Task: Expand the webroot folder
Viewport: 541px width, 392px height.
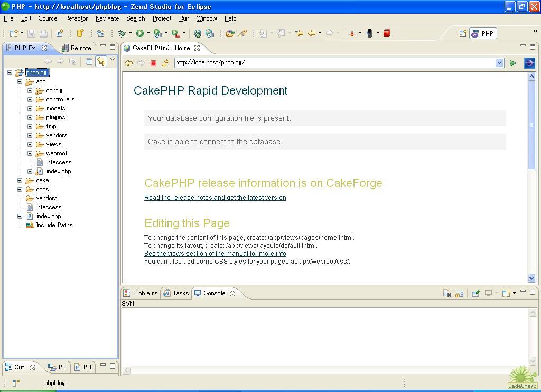Action: click(30, 154)
